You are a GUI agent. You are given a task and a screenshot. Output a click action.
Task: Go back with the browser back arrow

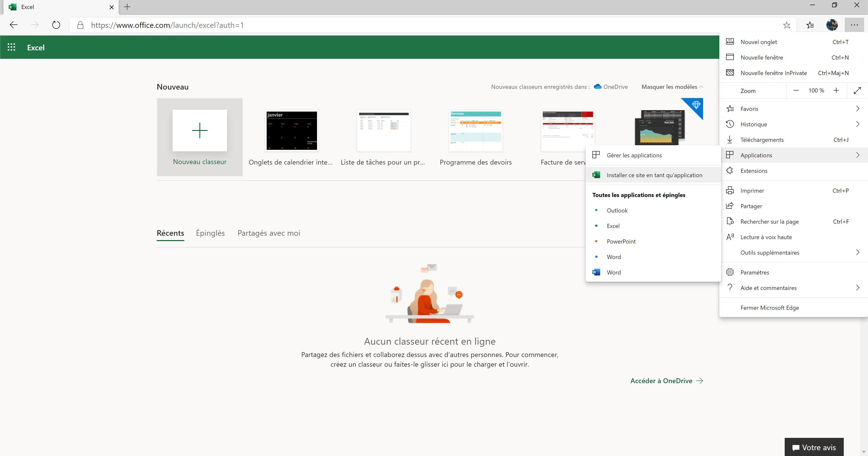[14, 25]
